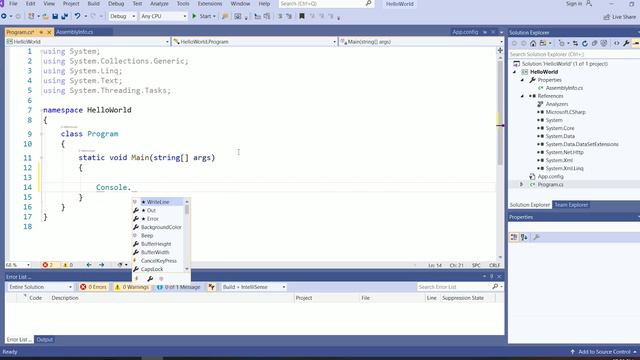Collapse the Properties folder node
The height and width of the screenshot is (360, 640).
click(x=522, y=80)
